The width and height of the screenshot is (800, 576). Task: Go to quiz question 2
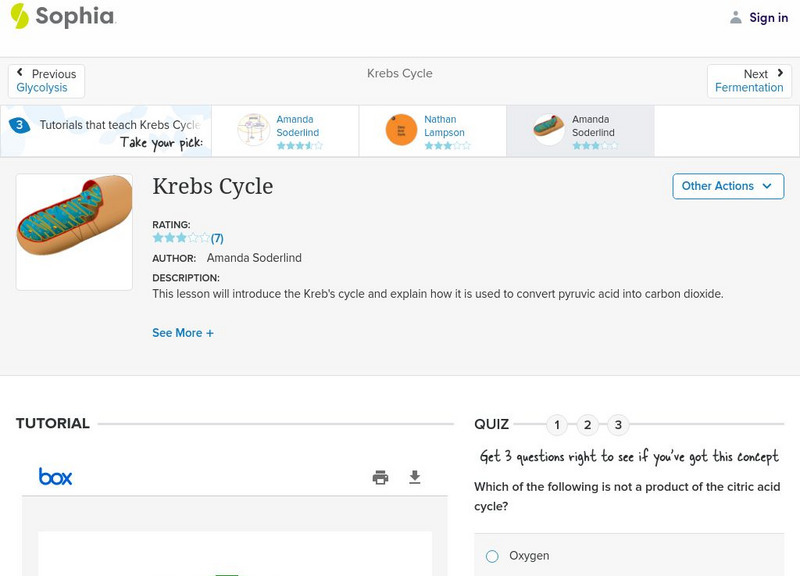(x=588, y=425)
